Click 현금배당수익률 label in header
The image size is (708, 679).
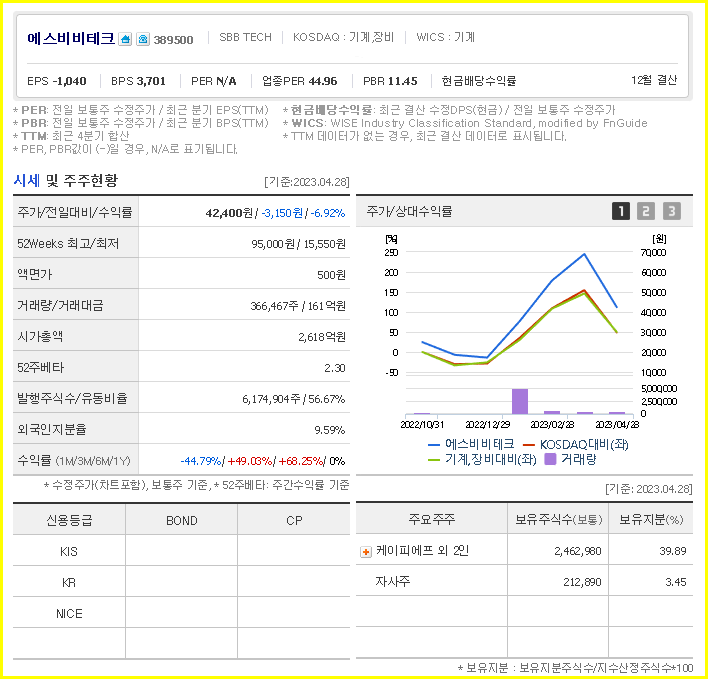tap(479, 81)
